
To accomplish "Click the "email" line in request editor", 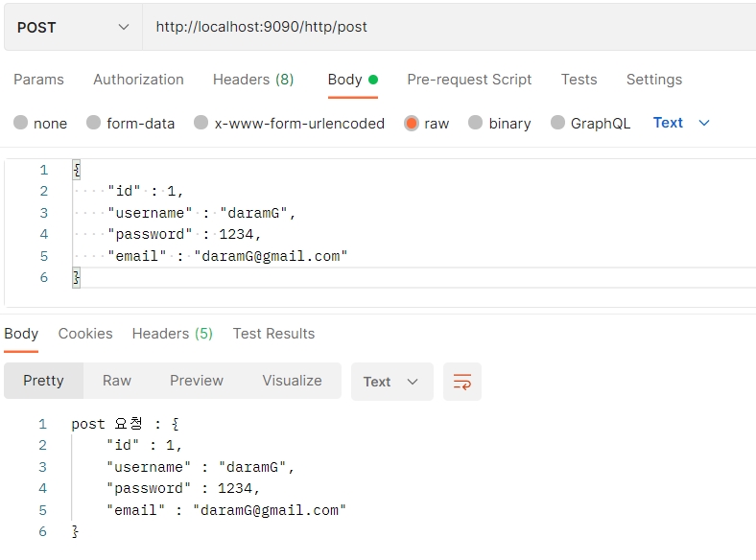I will click(x=227, y=256).
